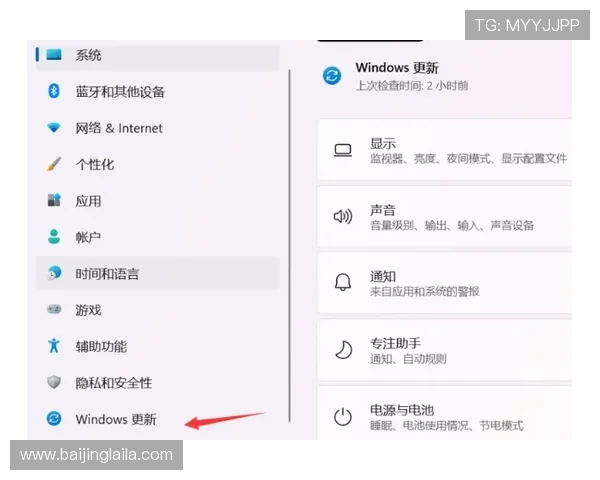Click 上次检查时间: 2 小时前 text
The image size is (600, 480).
tap(412, 85)
